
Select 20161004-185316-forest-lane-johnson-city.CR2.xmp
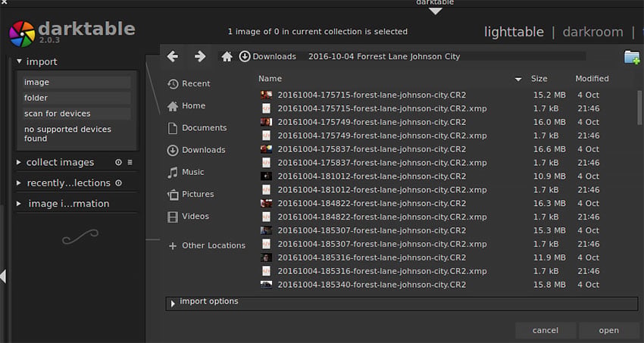point(382,271)
